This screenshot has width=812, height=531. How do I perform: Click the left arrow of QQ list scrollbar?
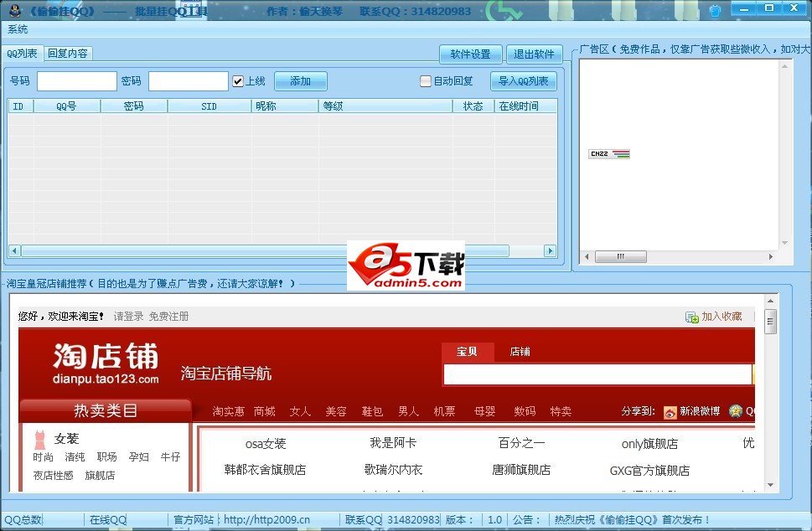click(x=14, y=251)
